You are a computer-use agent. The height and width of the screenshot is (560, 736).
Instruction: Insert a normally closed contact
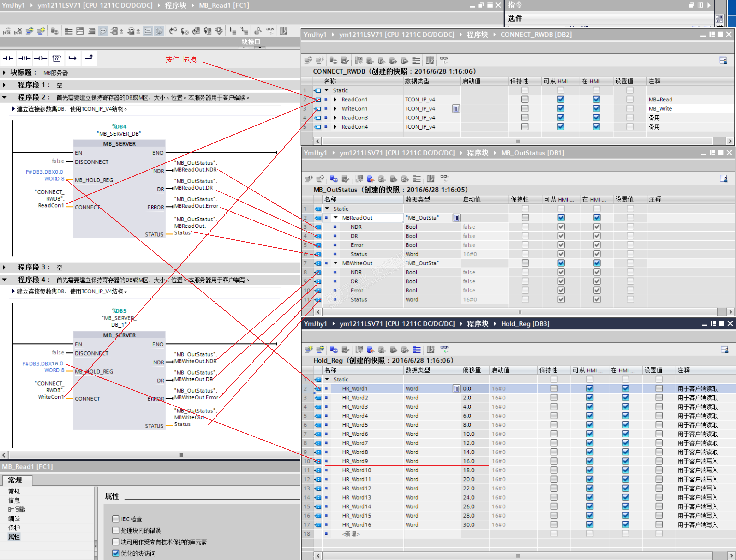click(x=24, y=58)
